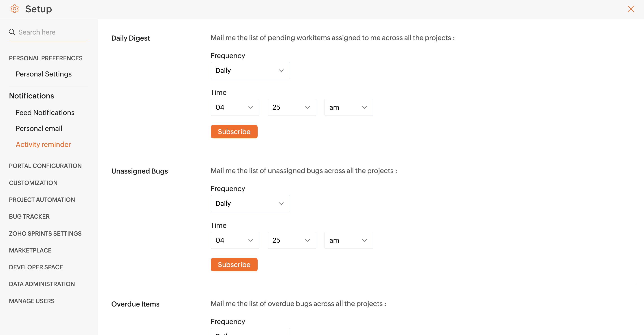
Task: Select Activity reminder in sidebar
Action: click(43, 144)
